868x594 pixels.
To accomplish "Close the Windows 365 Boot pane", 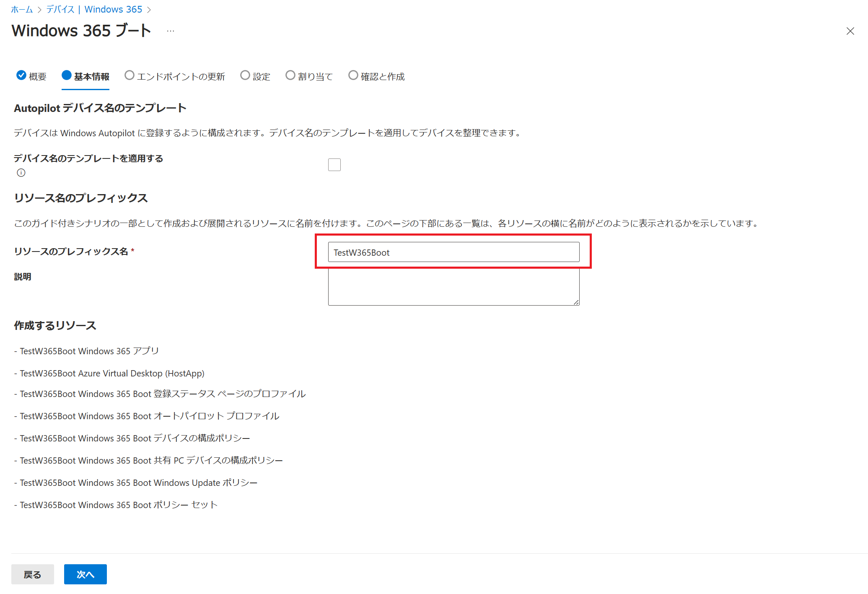I will pos(850,31).
